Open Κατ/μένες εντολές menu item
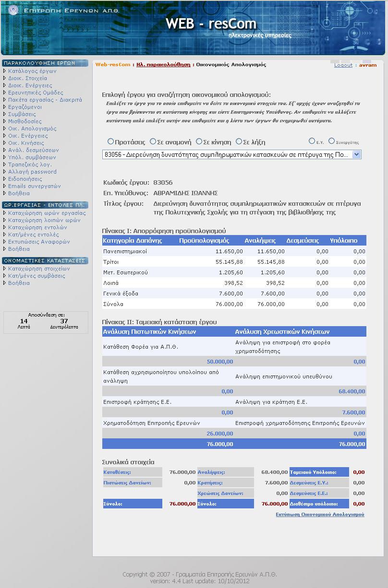The image size is (388, 588). click(x=34, y=235)
